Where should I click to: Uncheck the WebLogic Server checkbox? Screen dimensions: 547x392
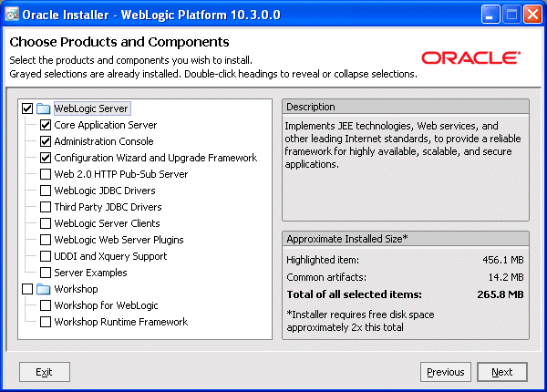click(27, 108)
